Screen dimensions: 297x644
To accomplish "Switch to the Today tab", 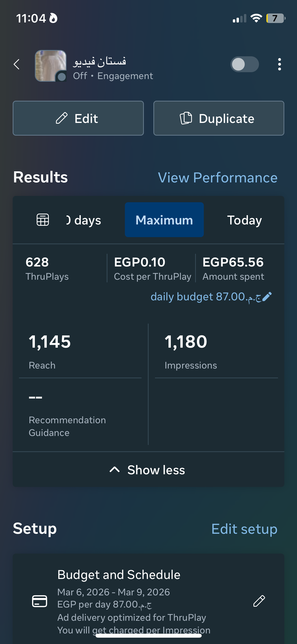I will [244, 220].
